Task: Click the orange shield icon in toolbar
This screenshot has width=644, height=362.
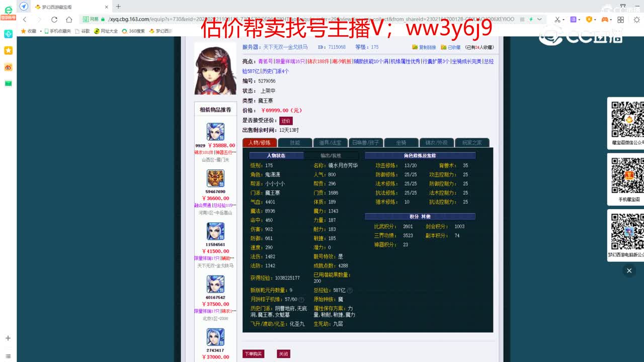Action: [589, 20]
